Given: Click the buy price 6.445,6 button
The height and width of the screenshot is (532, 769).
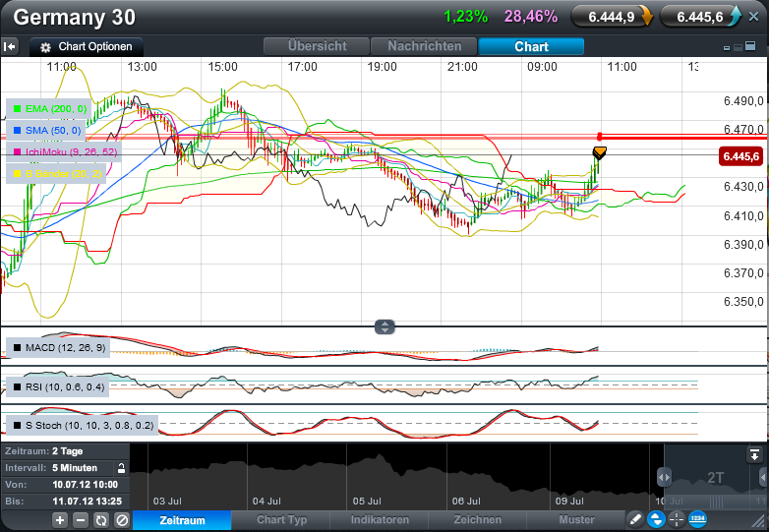Looking at the screenshot, I should [x=701, y=17].
